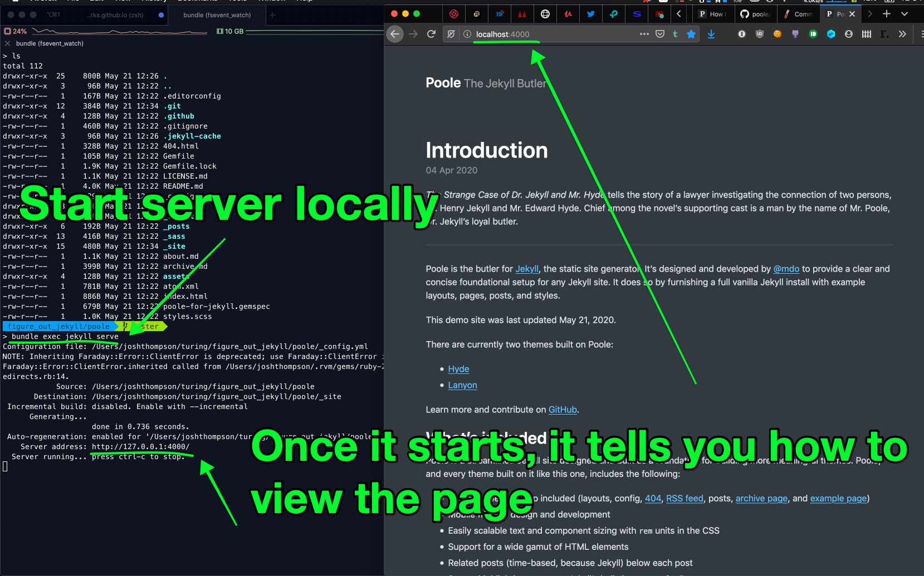This screenshot has width=924, height=576.
Task: Open tracking protection shield in address bar
Action: [451, 34]
